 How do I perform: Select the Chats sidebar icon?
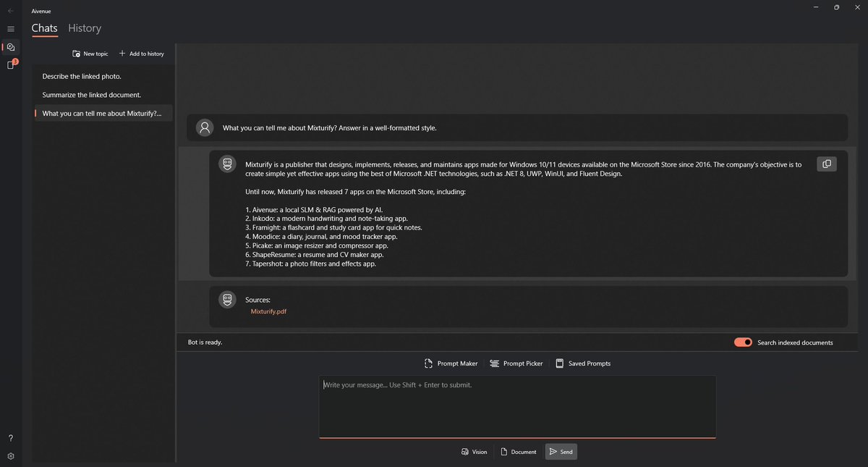coord(11,47)
